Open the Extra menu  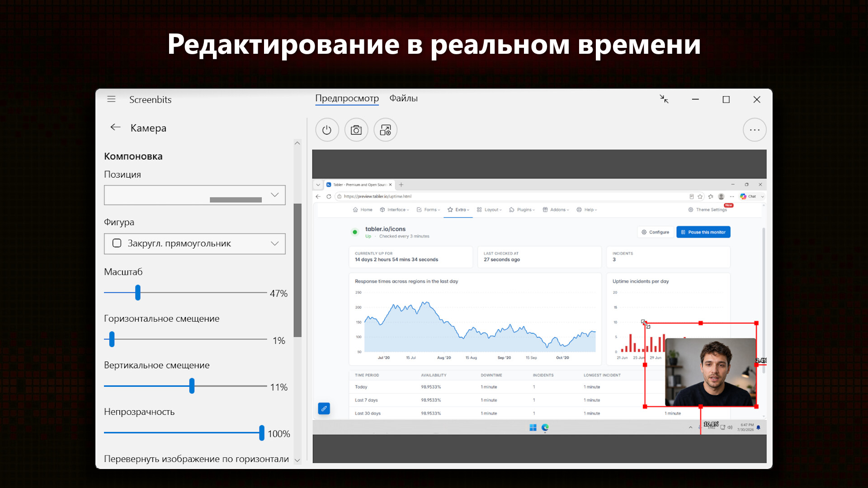click(x=458, y=210)
